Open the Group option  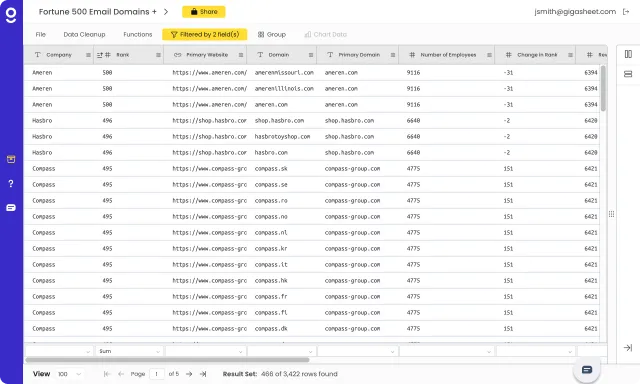[272, 34]
